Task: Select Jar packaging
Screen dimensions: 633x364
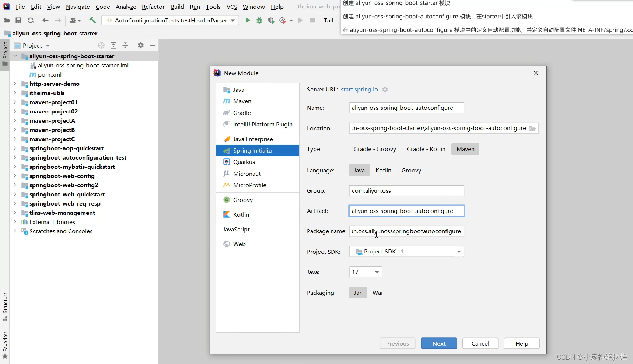Action: (x=358, y=293)
